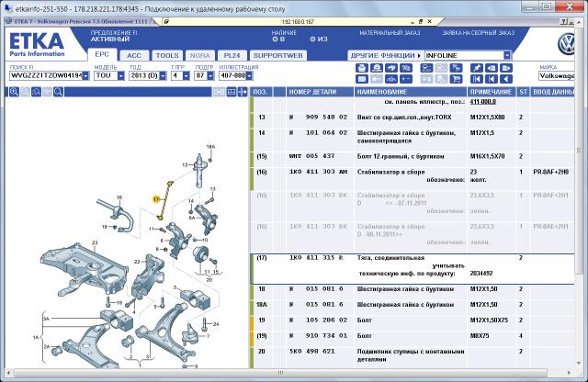Screen dimensions: 588x382
Task: Click the Volkswagen logo emblem
Action: pyautogui.click(x=566, y=44)
